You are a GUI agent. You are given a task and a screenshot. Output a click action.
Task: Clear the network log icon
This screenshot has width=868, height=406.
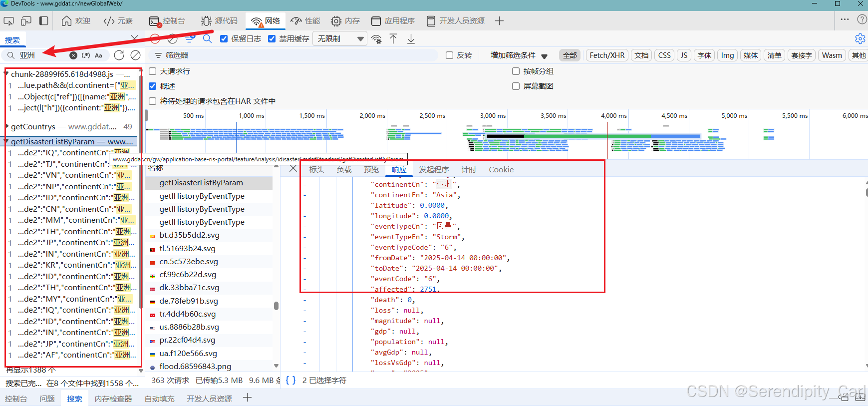point(172,39)
